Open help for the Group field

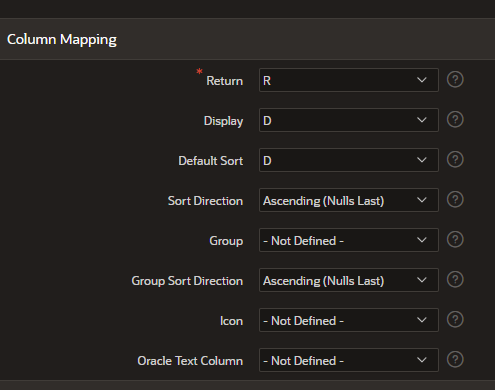coord(455,240)
